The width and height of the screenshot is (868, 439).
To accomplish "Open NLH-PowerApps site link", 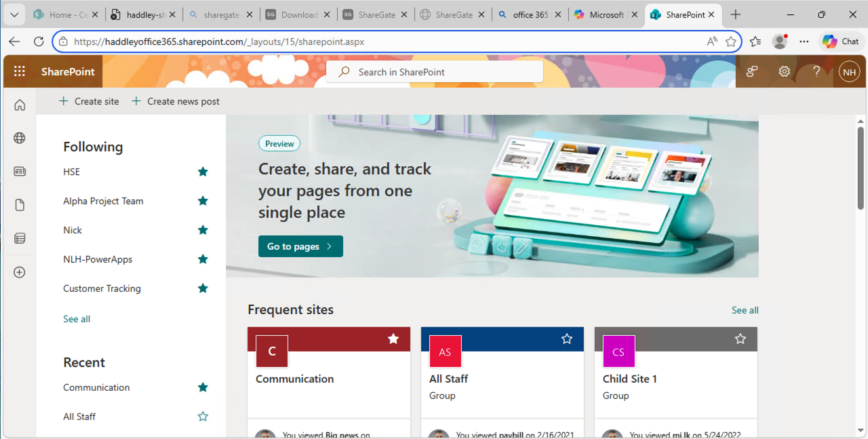I will tap(98, 259).
